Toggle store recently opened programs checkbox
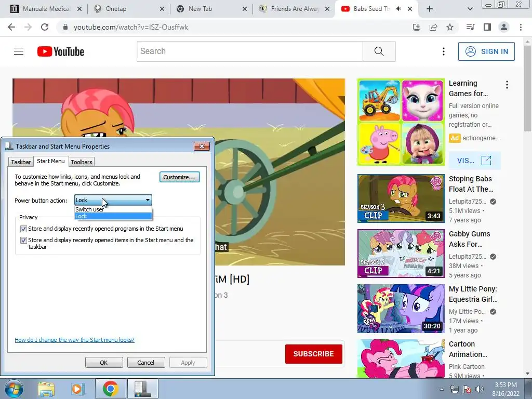 point(23,229)
